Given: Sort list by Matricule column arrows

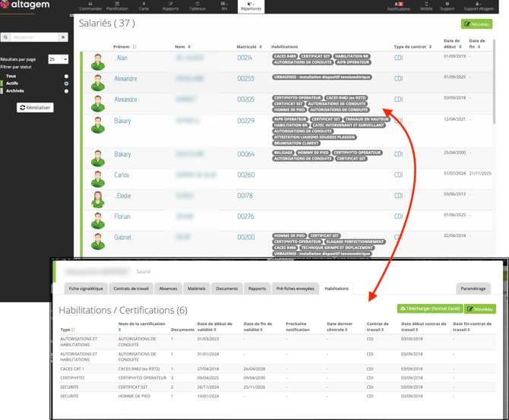Looking at the screenshot, I should click(x=261, y=47).
